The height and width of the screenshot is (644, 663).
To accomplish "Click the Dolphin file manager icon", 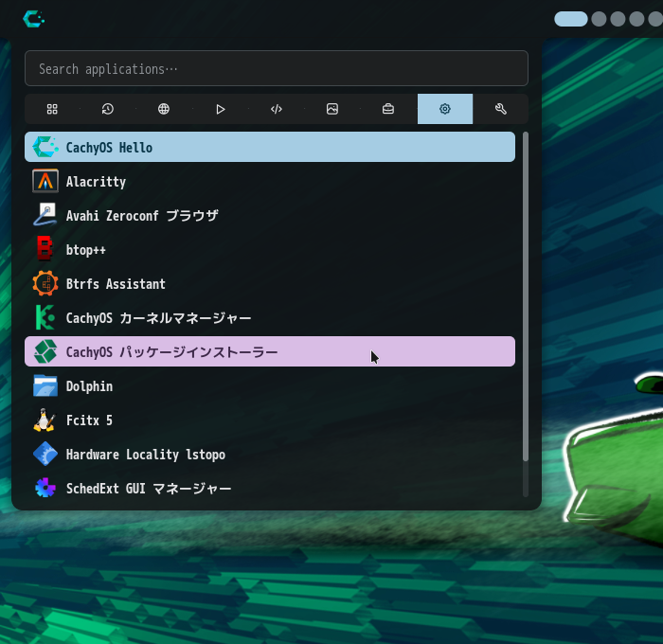I will point(45,385).
